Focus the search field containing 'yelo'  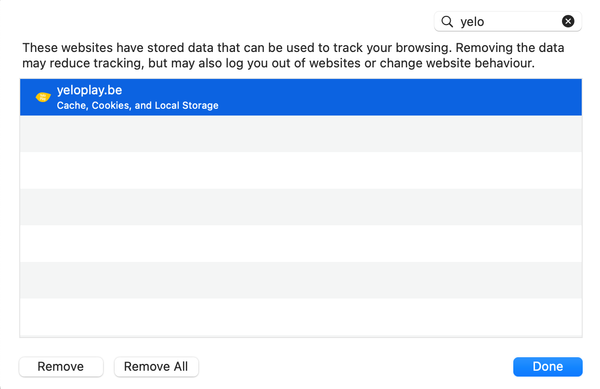(x=508, y=21)
